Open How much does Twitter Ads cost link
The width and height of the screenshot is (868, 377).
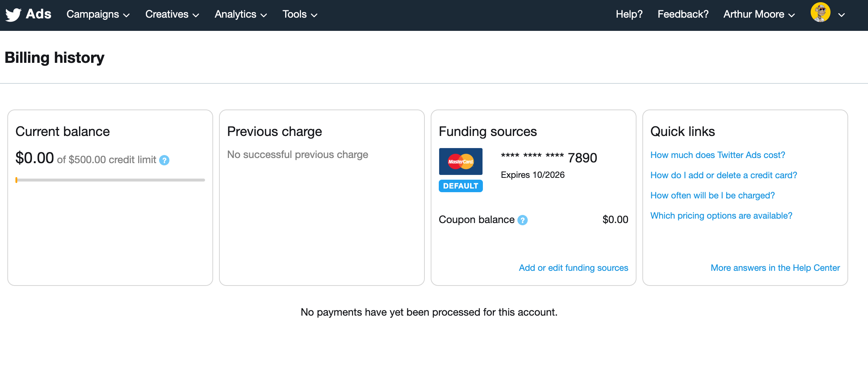pyautogui.click(x=717, y=155)
